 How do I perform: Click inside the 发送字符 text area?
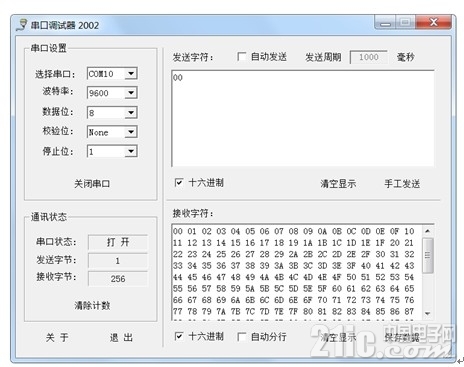303,118
